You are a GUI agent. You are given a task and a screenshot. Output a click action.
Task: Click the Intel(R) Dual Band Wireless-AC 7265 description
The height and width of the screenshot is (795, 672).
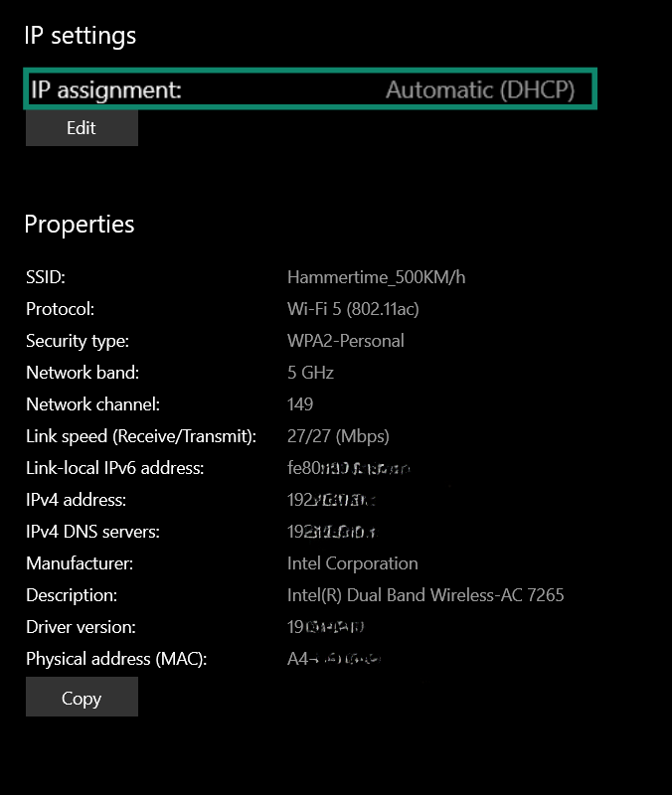(425, 595)
